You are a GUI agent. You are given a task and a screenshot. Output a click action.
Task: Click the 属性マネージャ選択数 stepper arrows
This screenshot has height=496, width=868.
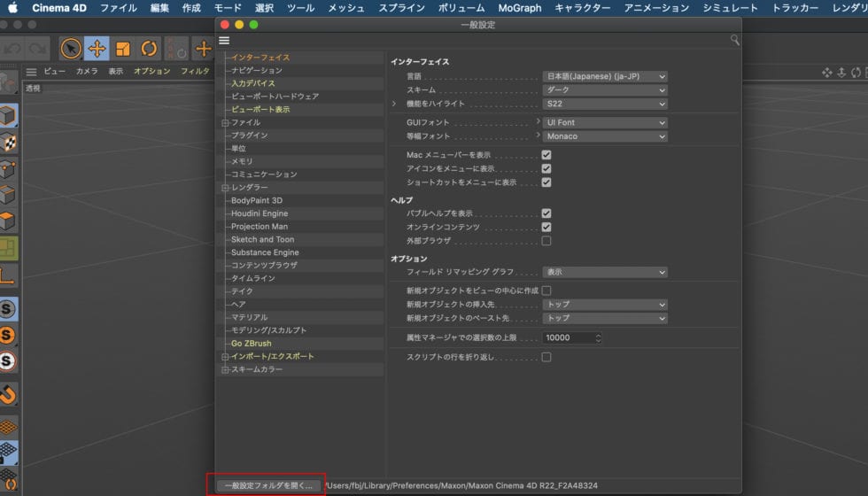pos(598,337)
